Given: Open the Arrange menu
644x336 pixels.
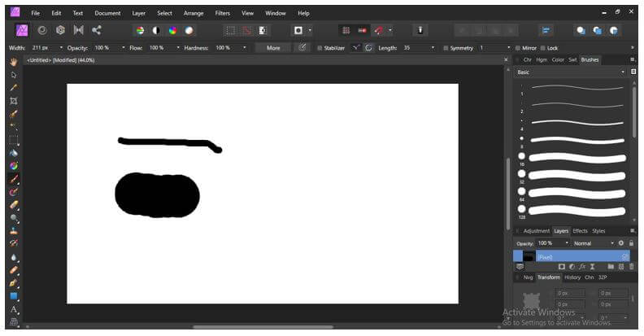Looking at the screenshot, I should 194,13.
